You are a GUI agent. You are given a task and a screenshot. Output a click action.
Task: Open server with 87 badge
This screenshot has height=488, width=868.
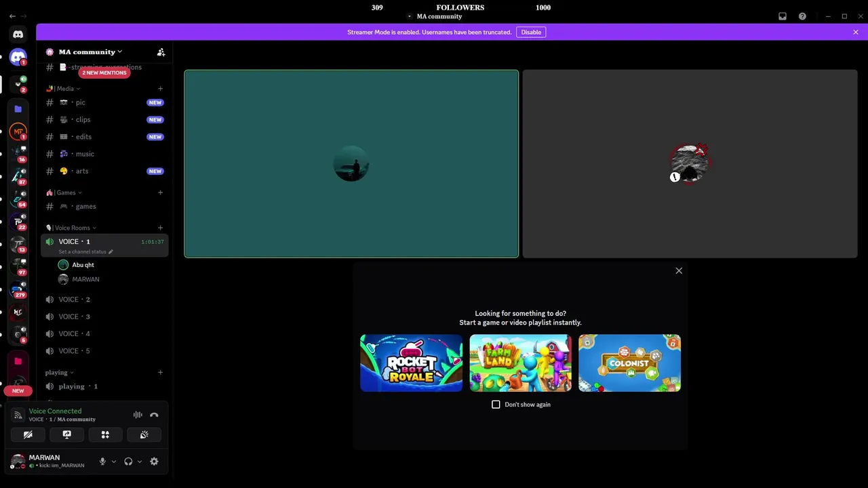(x=18, y=176)
